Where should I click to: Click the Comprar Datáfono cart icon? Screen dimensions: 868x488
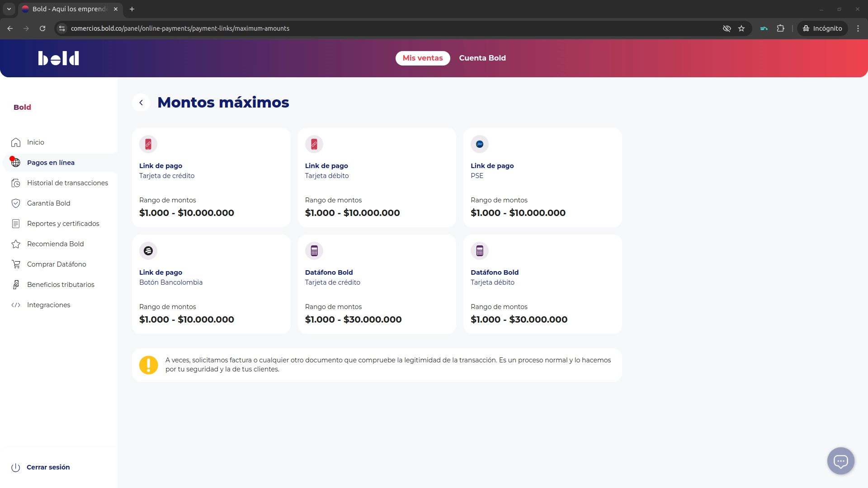pos(16,264)
